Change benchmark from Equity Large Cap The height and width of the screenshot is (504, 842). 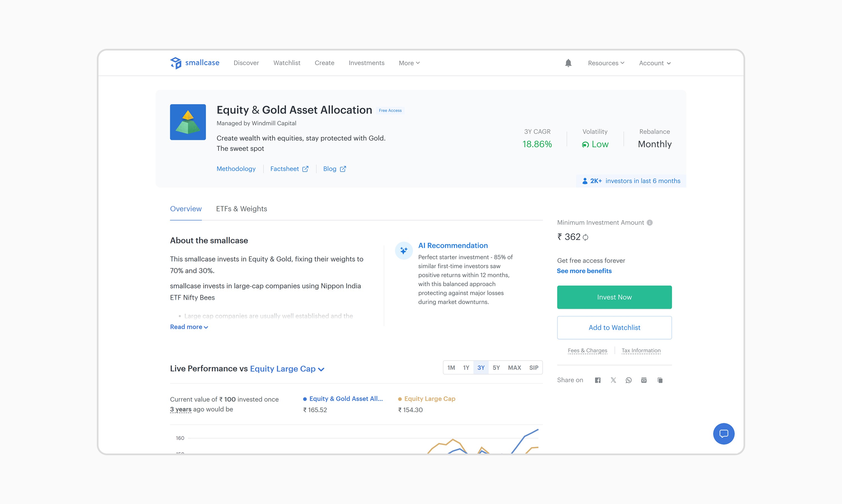287,369
